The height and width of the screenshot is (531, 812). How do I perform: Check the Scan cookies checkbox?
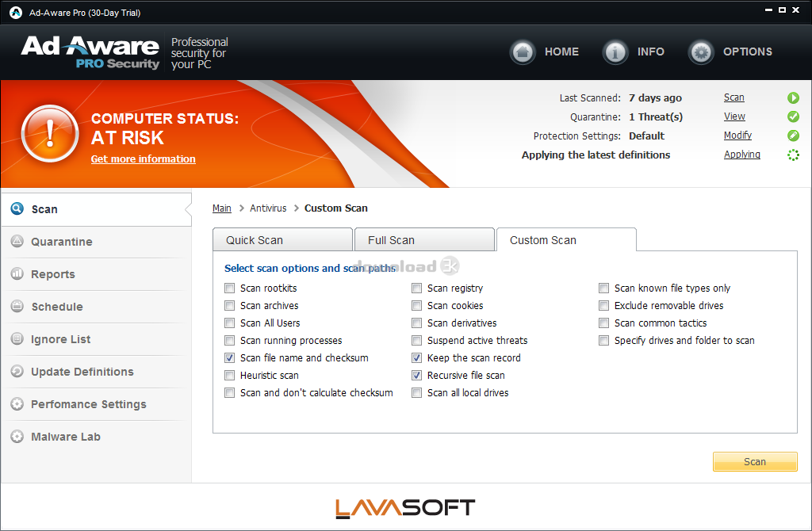tap(416, 306)
